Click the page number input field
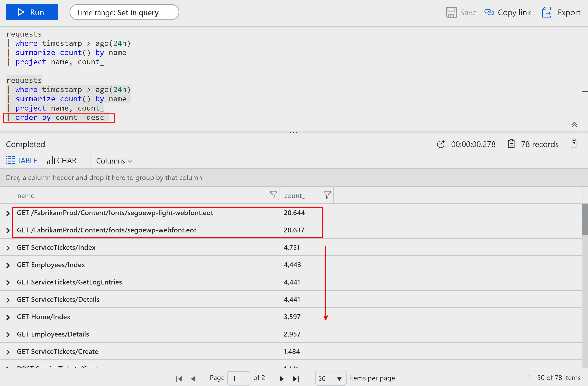Viewport: 588px width, 386px height. [239, 378]
